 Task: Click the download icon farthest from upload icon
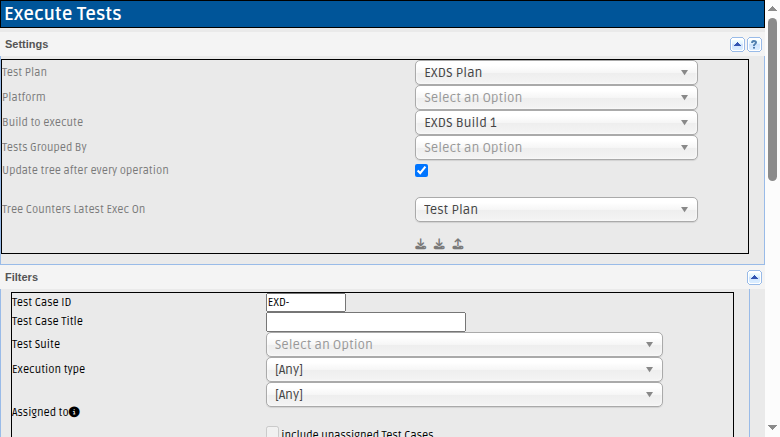pos(421,244)
